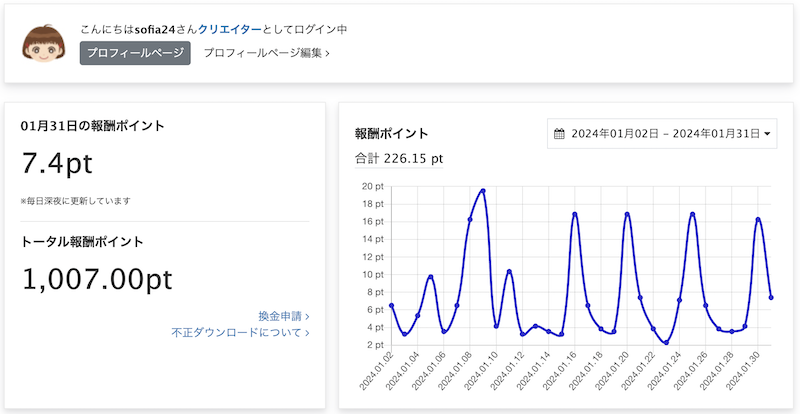Click the calendar icon in date range picker
The image size is (800, 414).
point(559,134)
